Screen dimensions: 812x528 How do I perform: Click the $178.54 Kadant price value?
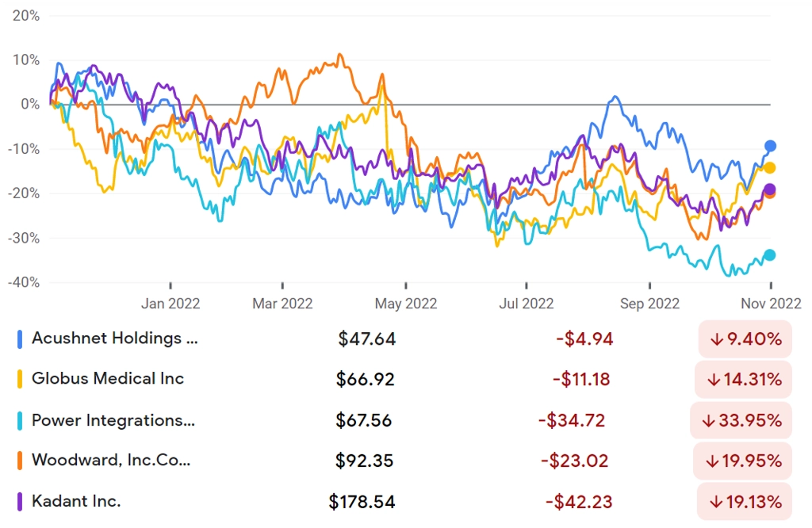click(362, 502)
